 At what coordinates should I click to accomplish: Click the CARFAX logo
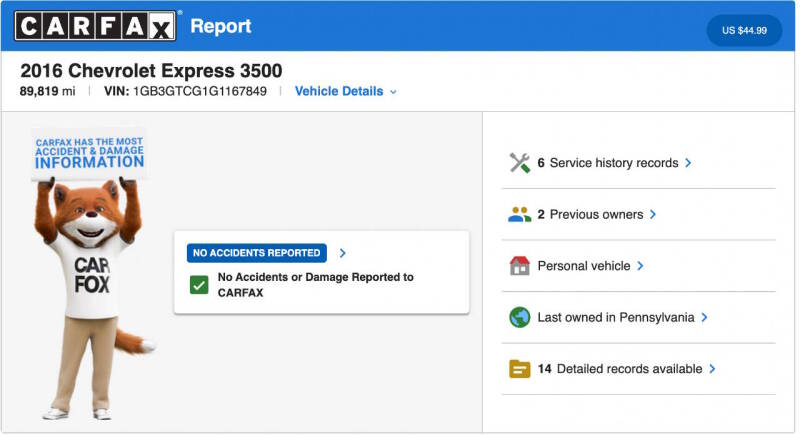coord(95,26)
